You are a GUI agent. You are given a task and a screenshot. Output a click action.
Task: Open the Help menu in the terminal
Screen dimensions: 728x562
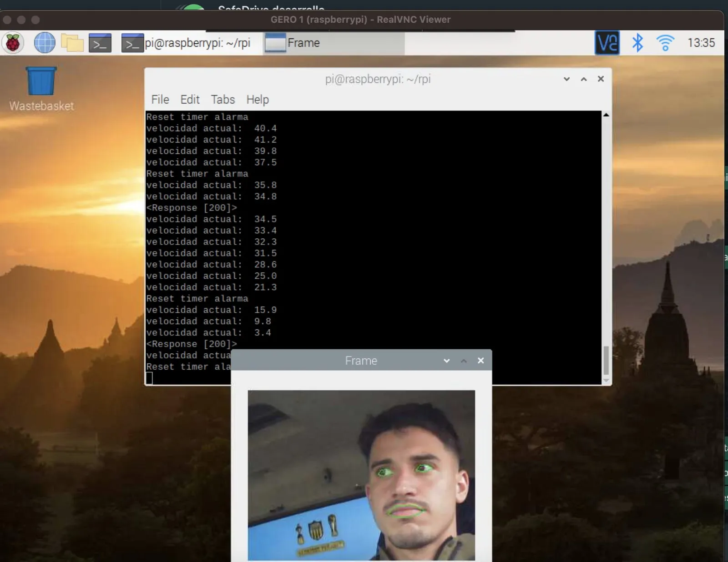point(258,100)
